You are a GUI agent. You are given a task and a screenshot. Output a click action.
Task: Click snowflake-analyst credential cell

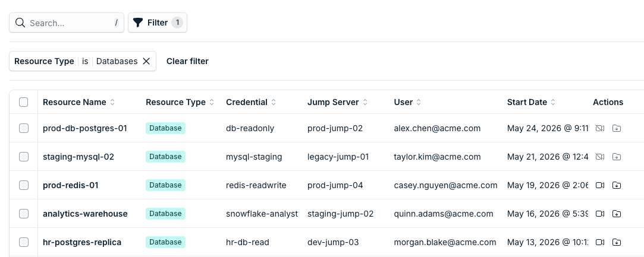262,214
